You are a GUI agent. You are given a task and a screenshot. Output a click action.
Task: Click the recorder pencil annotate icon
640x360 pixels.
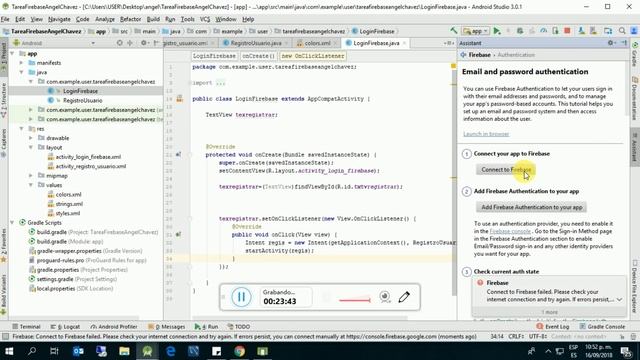tap(404, 297)
